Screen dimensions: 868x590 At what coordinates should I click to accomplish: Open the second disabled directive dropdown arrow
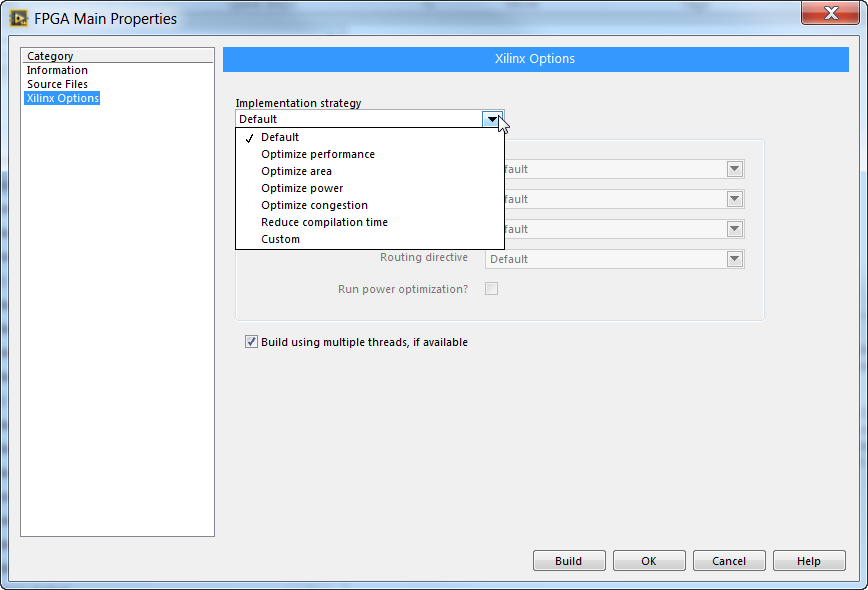[x=734, y=199]
